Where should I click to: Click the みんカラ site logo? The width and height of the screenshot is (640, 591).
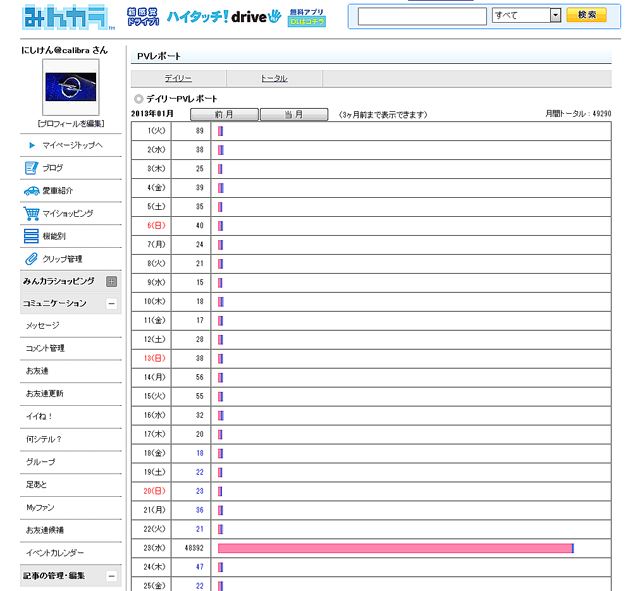pos(66,17)
